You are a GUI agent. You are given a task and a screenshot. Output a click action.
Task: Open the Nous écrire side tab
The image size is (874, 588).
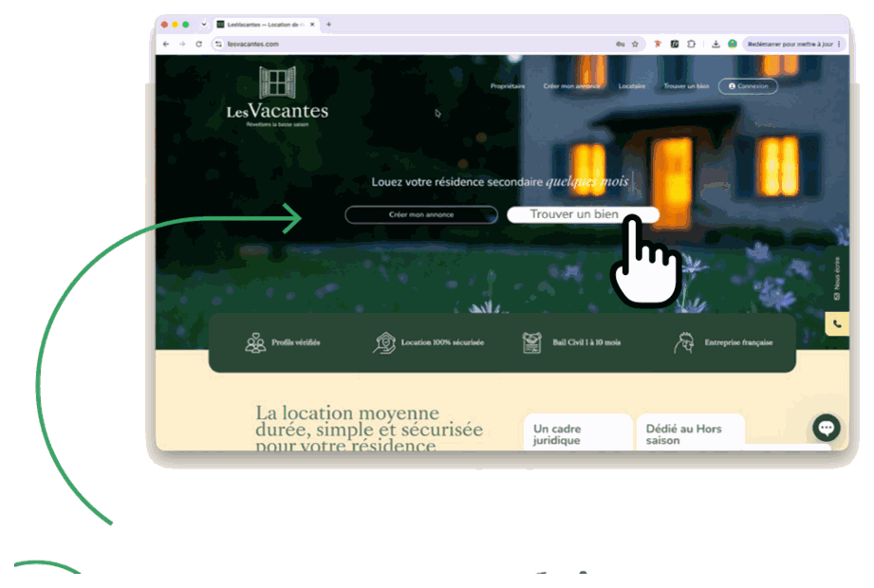(837, 279)
